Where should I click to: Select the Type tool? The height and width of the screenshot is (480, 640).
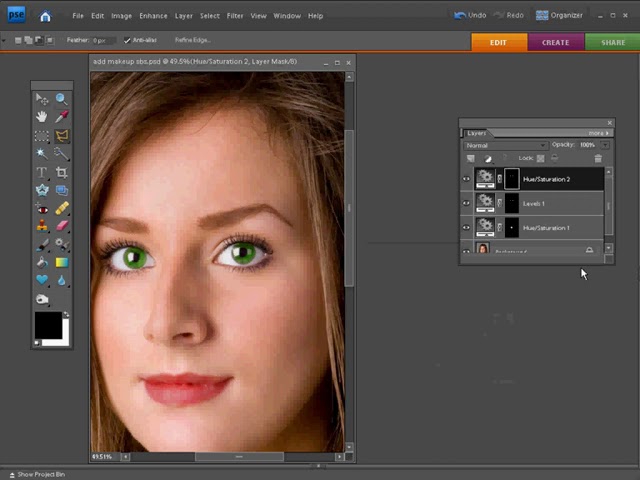pyautogui.click(x=42, y=172)
